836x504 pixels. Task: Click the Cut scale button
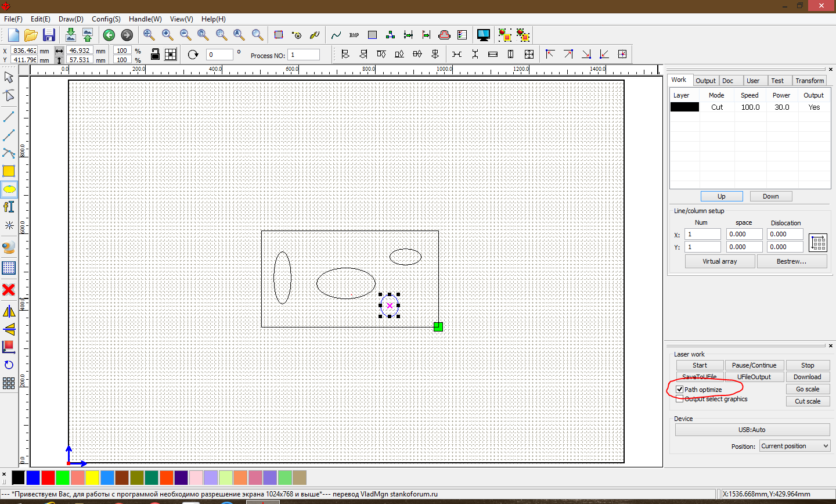click(808, 401)
